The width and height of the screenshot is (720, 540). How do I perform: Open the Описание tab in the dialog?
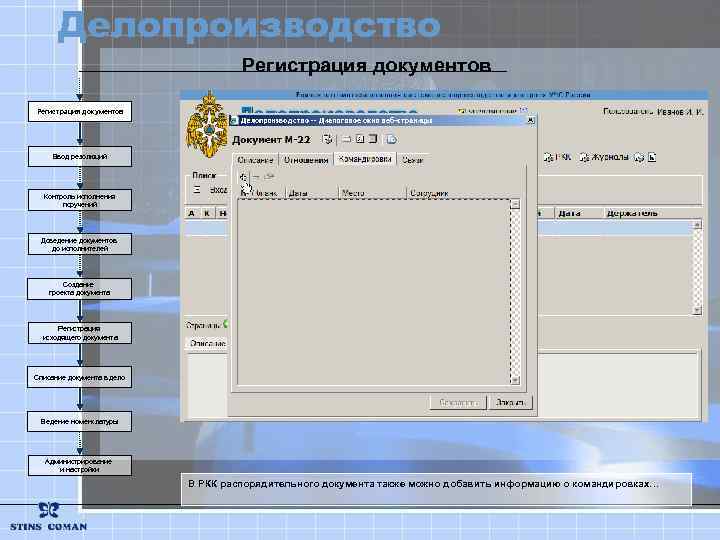255,160
